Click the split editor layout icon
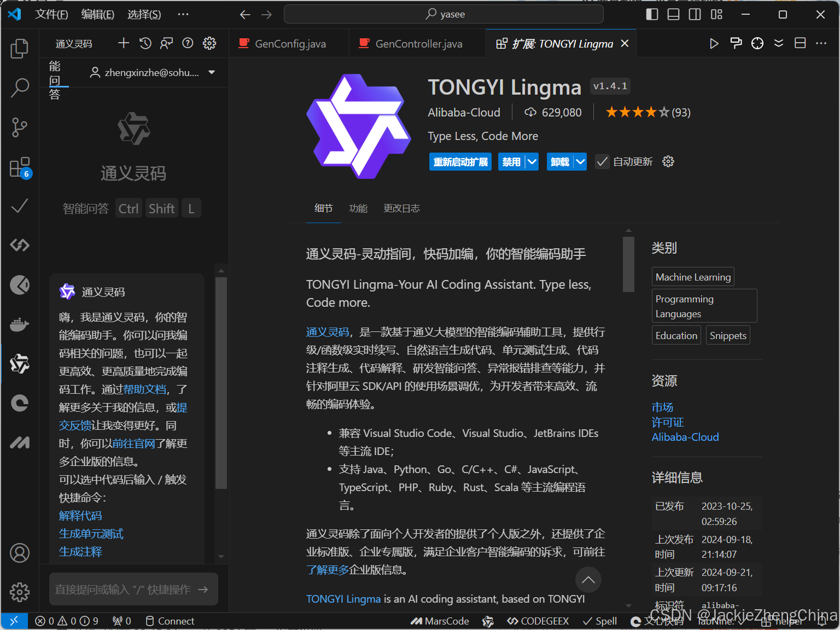Image resolution: width=840 pixels, height=630 pixels. coord(800,43)
